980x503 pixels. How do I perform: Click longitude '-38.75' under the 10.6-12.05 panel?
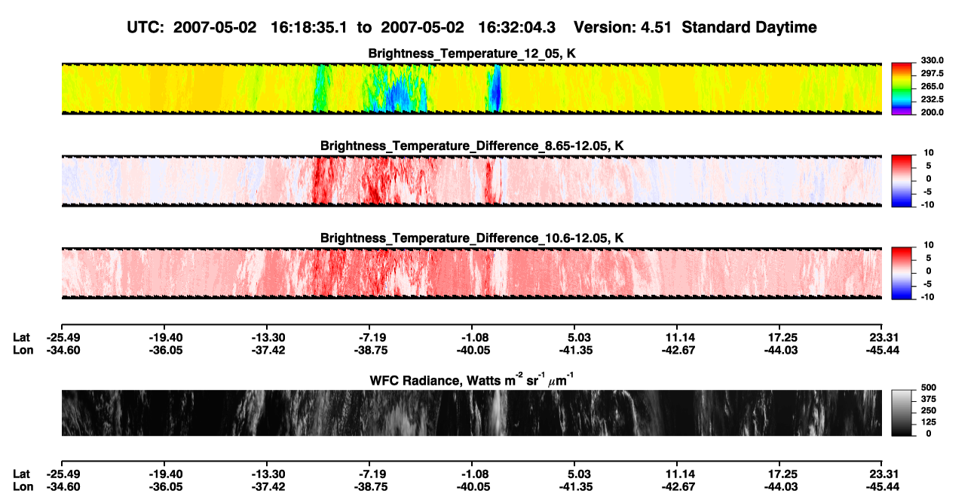(372, 350)
